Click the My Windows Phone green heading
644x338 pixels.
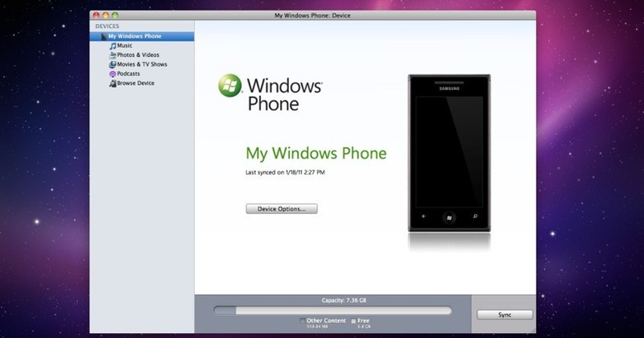pyautogui.click(x=316, y=153)
